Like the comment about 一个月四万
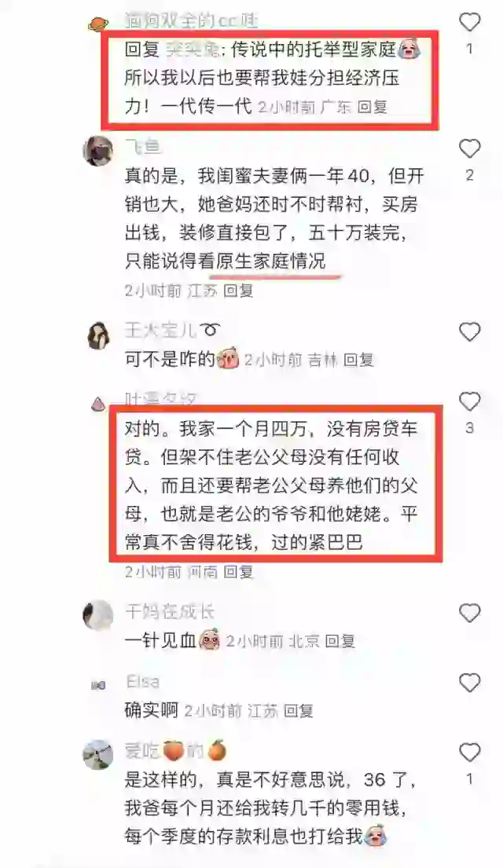The height and width of the screenshot is (868, 503). (470, 401)
